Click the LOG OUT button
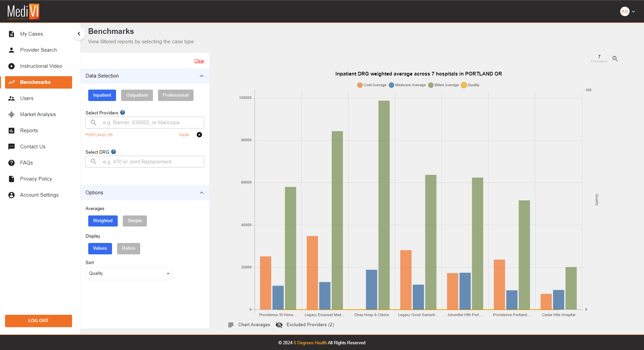Viewport: 644px width, 350px height. click(39, 320)
